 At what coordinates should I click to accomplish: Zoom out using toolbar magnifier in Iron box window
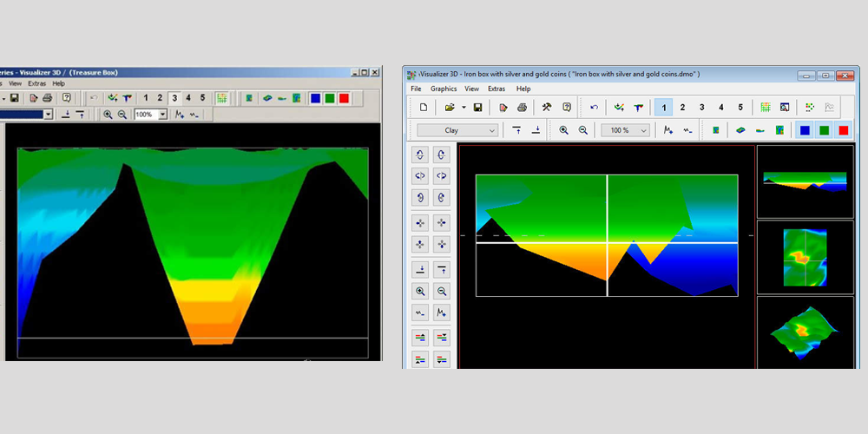583,131
